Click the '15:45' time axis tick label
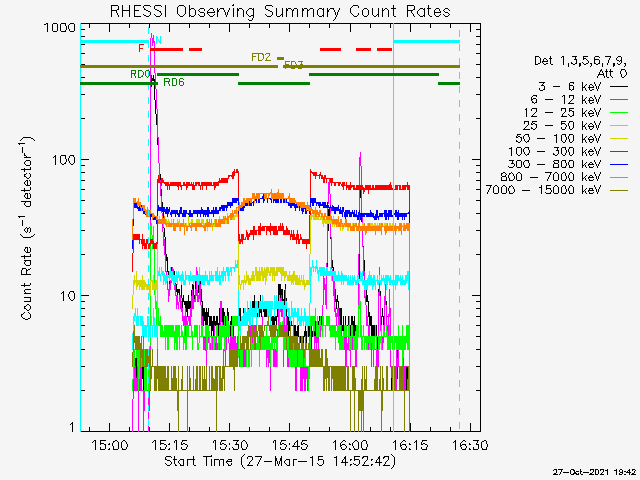This screenshot has height=480, width=640. click(x=290, y=445)
